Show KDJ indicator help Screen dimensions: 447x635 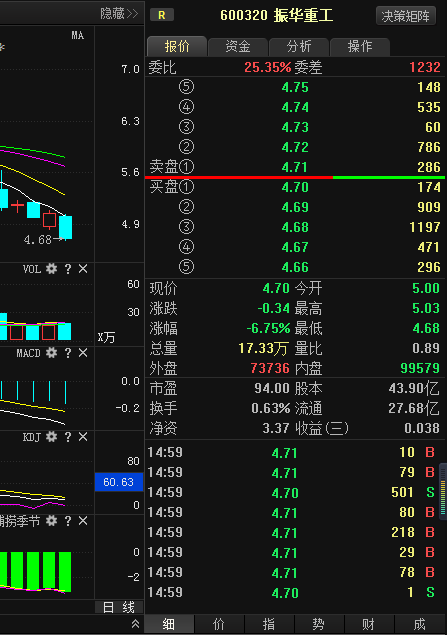68,437
